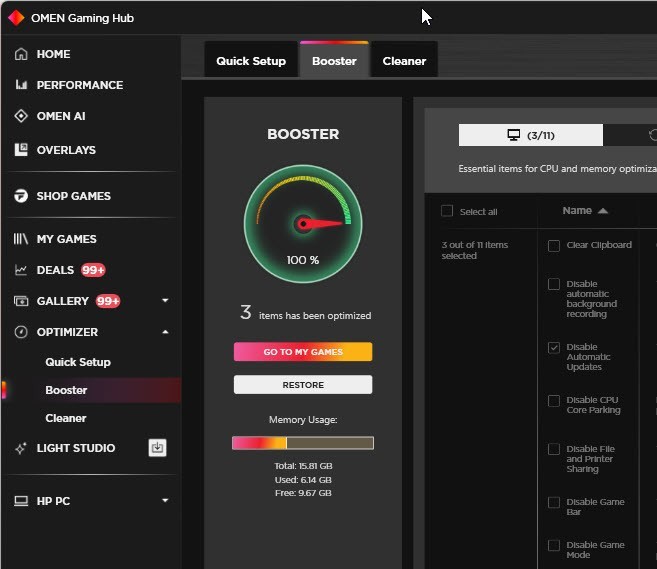Click the BOOSTER panel heading
This screenshot has height=569, width=657.
[x=303, y=134]
